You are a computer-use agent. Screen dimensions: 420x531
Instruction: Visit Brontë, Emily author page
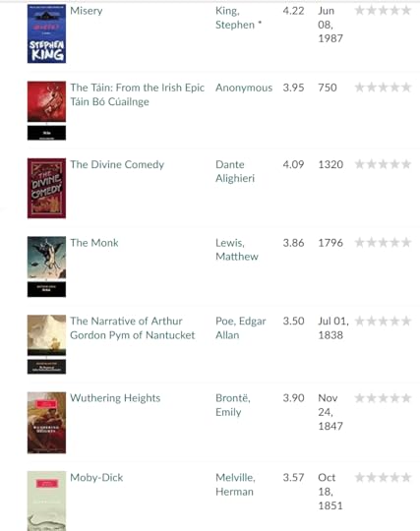coord(233,405)
